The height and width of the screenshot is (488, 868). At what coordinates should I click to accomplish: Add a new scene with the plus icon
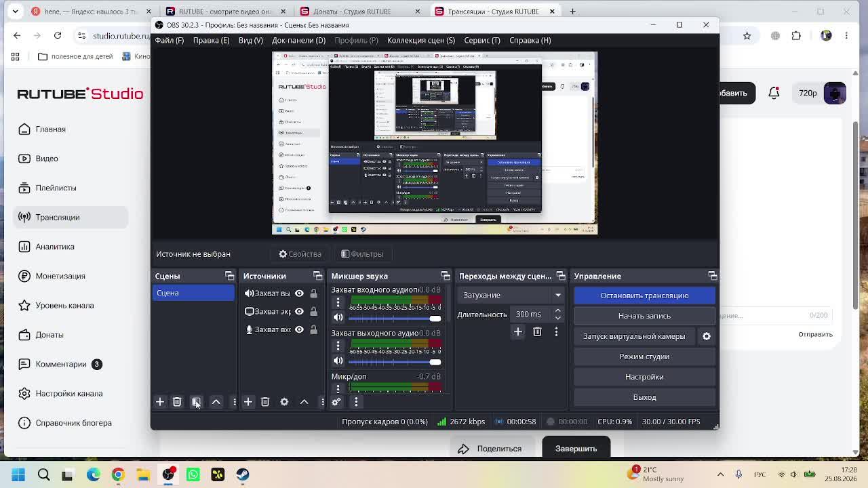coord(160,402)
